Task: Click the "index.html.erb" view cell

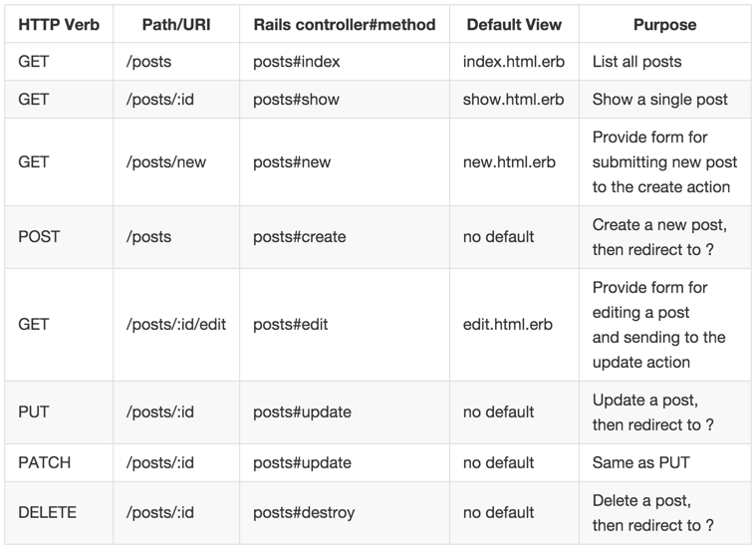Action: tap(514, 62)
